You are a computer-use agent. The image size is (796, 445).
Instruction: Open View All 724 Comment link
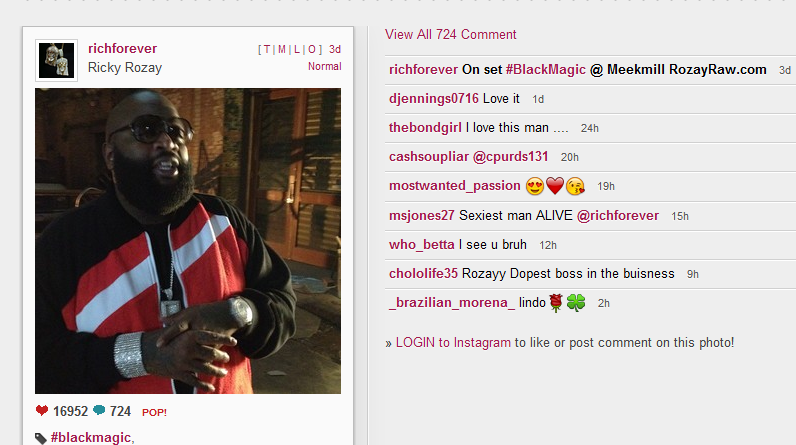pyautogui.click(x=450, y=35)
